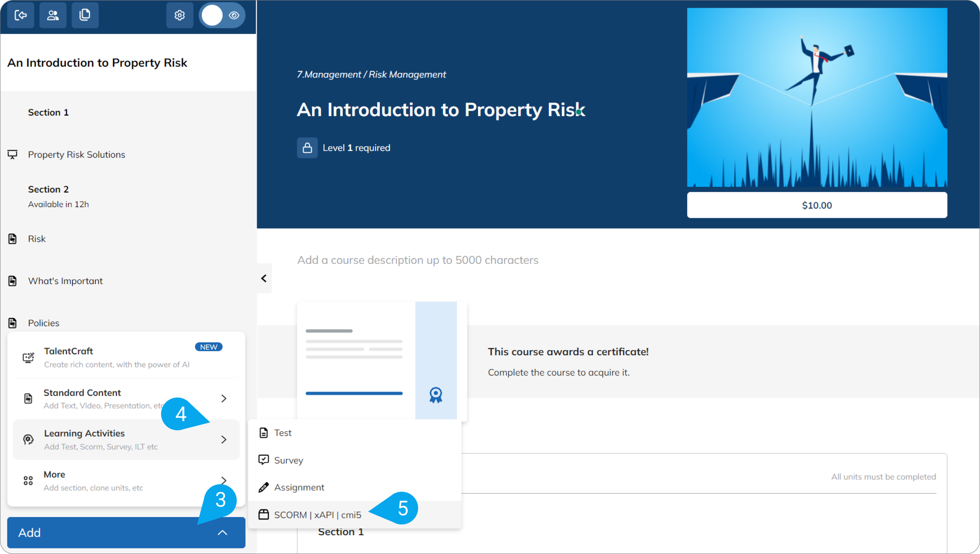Open course settings gear
Viewport: 980px width, 554px height.
180,15
